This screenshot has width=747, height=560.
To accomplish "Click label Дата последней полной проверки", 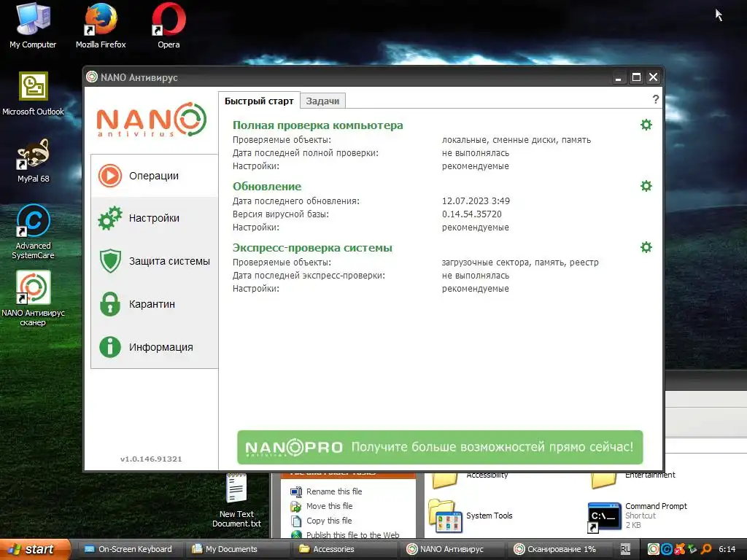I will click(x=306, y=153).
